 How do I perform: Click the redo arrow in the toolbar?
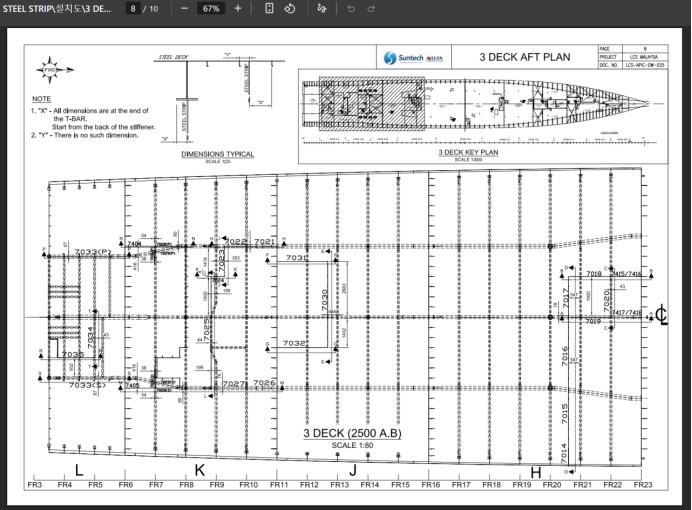click(x=371, y=8)
